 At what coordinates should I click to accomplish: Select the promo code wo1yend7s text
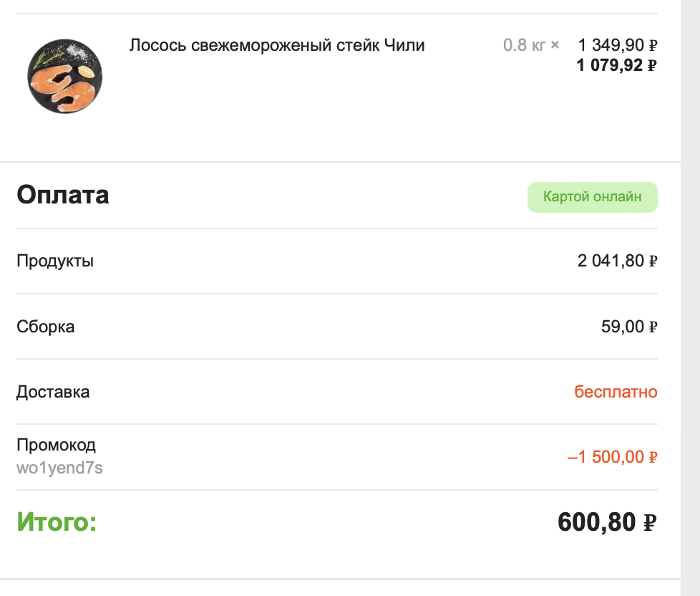60,468
